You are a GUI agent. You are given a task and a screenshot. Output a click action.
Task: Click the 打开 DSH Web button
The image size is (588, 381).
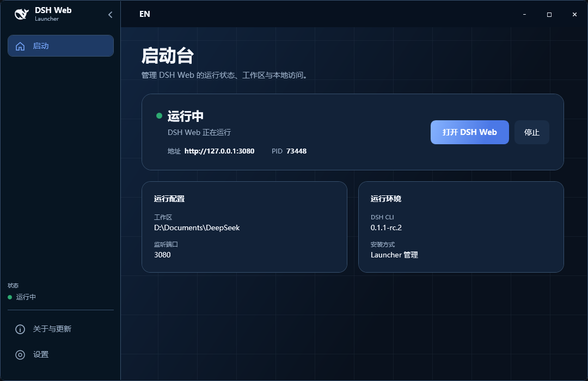click(469, 132)
